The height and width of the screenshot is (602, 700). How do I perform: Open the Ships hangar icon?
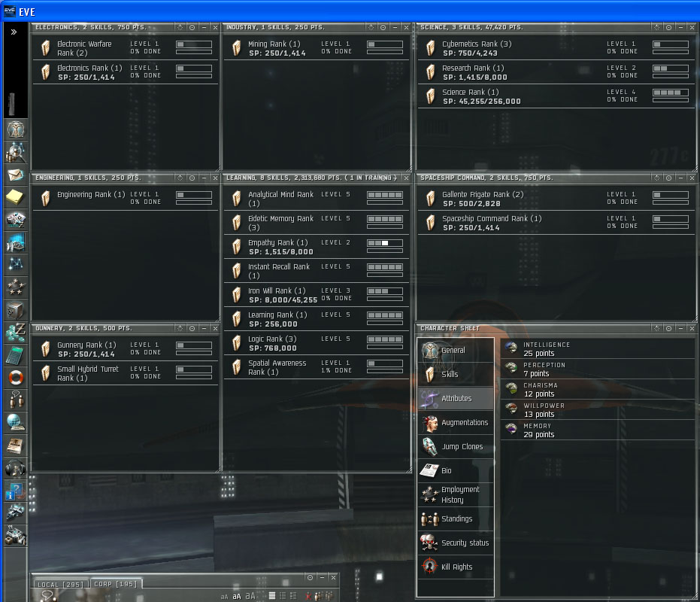click(x=16, y=512)
